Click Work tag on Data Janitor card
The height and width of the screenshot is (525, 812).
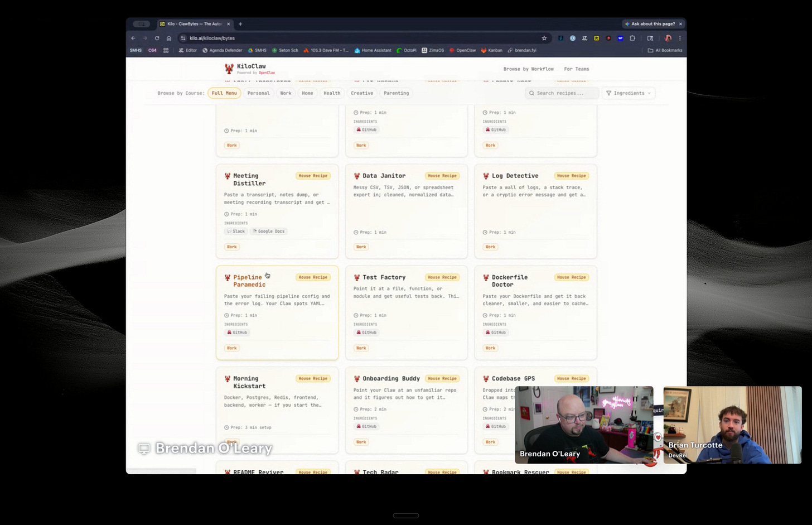point(361,247)
